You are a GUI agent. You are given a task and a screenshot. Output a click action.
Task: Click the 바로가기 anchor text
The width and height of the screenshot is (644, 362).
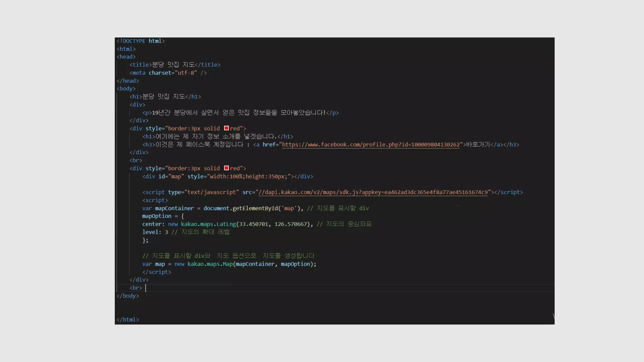point(478,145)
